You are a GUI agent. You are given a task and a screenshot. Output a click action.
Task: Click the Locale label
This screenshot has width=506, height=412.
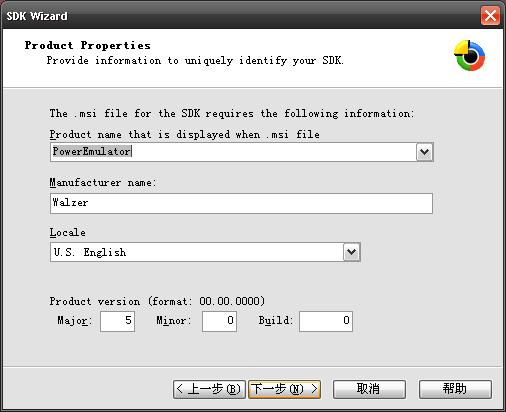68,232
